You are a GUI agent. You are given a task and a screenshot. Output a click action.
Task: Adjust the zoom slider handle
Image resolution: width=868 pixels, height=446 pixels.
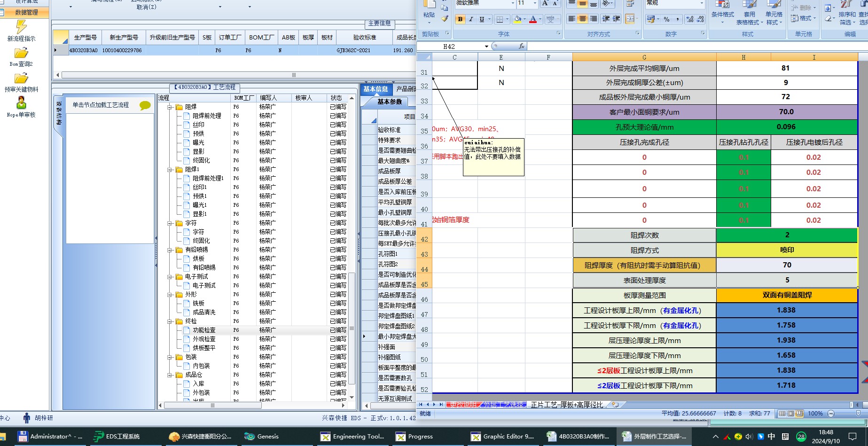859,414
